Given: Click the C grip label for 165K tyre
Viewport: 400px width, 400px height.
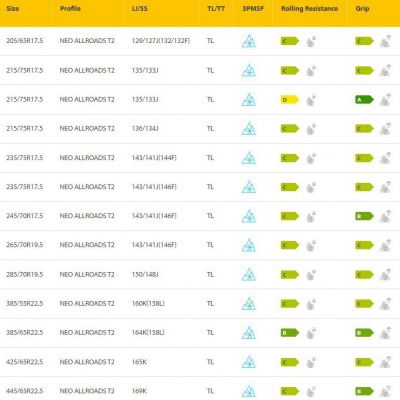Looking at the screenshot, I should (x=364, y=362).
